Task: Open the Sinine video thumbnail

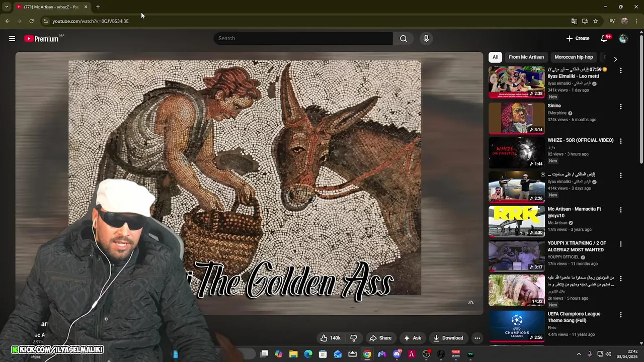Action: (517, 118)
